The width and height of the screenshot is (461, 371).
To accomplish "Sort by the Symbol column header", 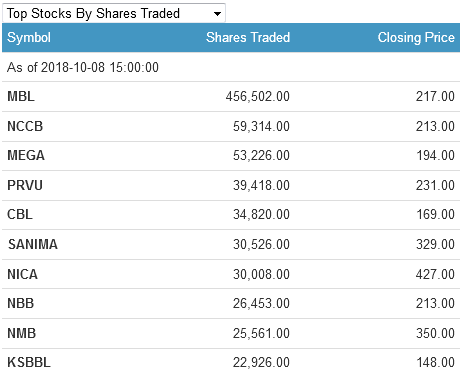I will (29, 37).
